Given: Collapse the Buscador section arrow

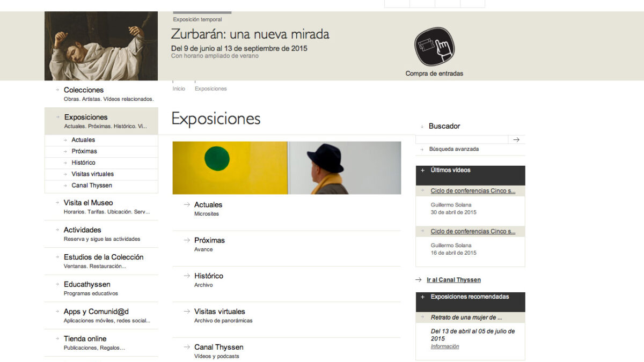Looking at the screenshot, I should [422, 127].
